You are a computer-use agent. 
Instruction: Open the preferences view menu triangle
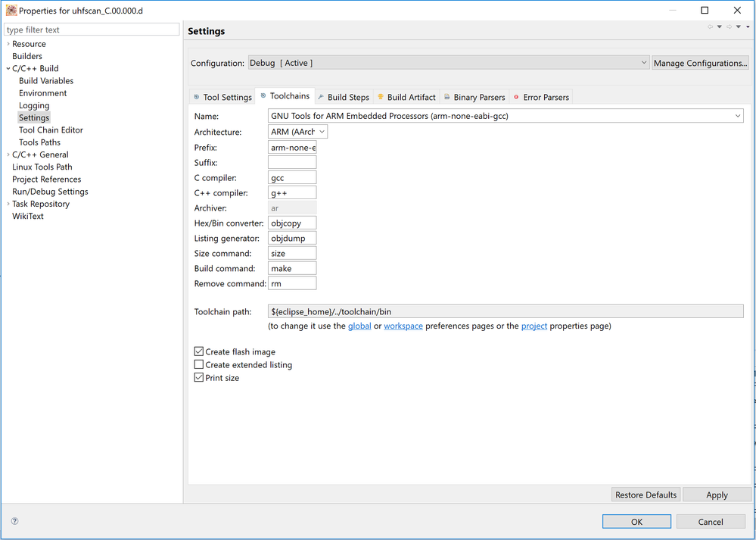point(748,27)
